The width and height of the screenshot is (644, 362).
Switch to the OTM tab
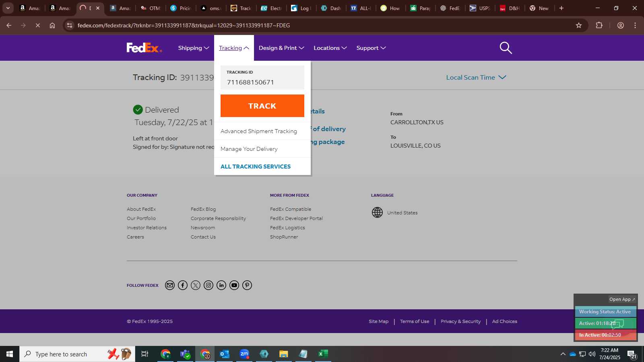click(151, 8)
